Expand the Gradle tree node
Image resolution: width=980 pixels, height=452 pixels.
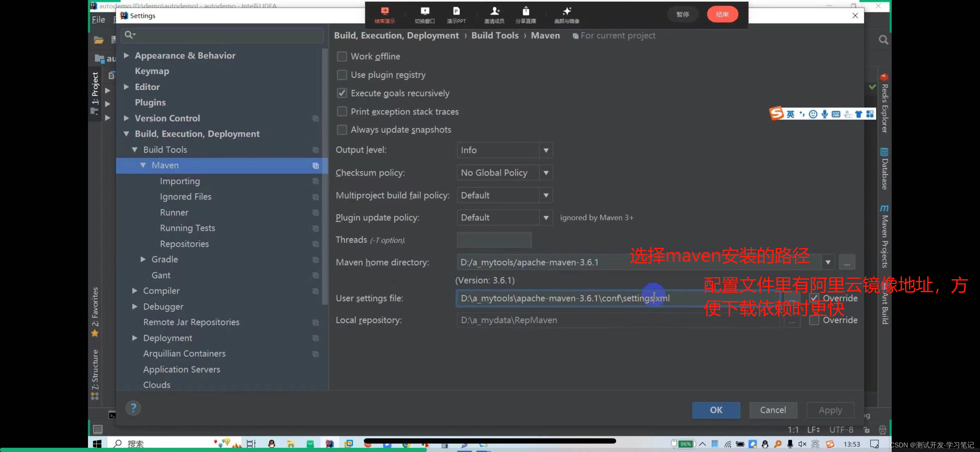[143, 259]
